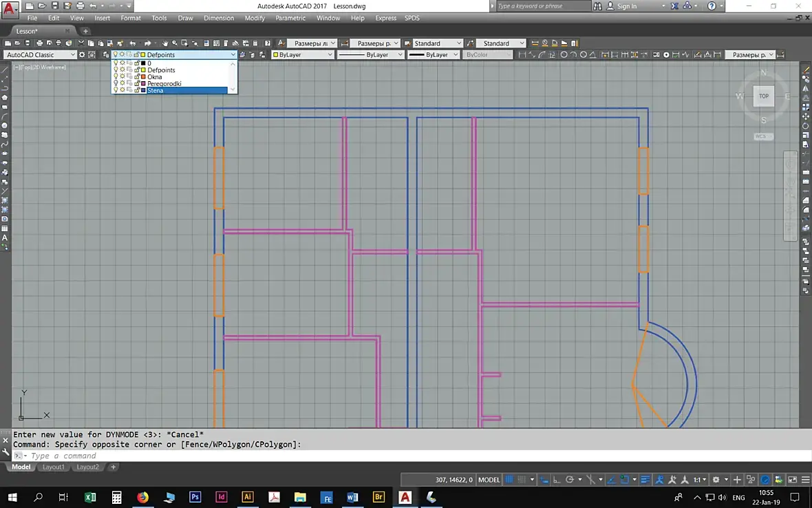The width and height of the screenshot is (812, 508).
Task: Click the TOP face of ViewCube
Action: pyautogui.click(x=764, y=96)
